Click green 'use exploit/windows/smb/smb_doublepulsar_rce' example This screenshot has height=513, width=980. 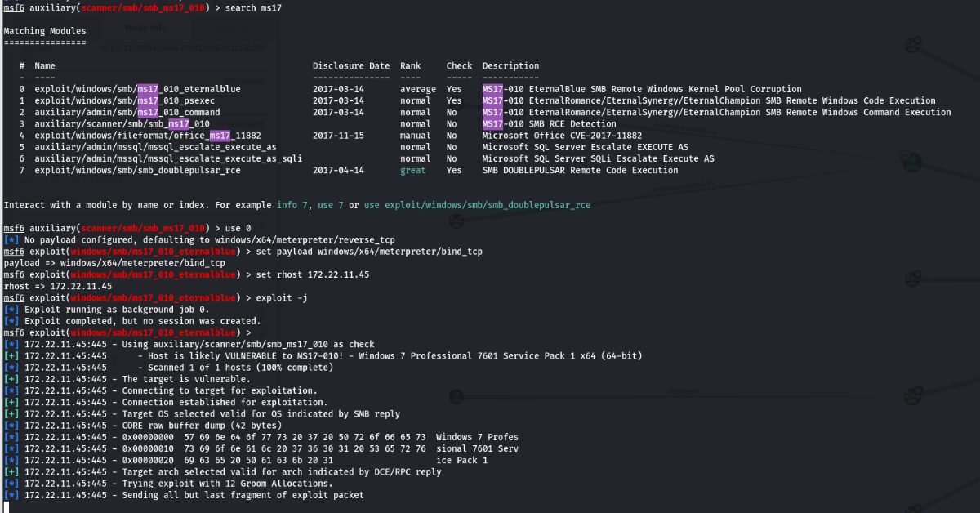tap(477, 205)
